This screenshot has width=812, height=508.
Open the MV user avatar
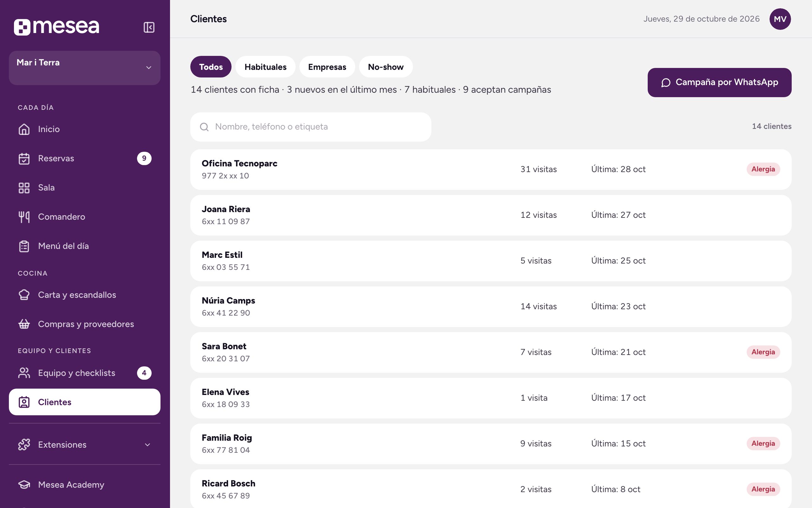tap(780, 19)
